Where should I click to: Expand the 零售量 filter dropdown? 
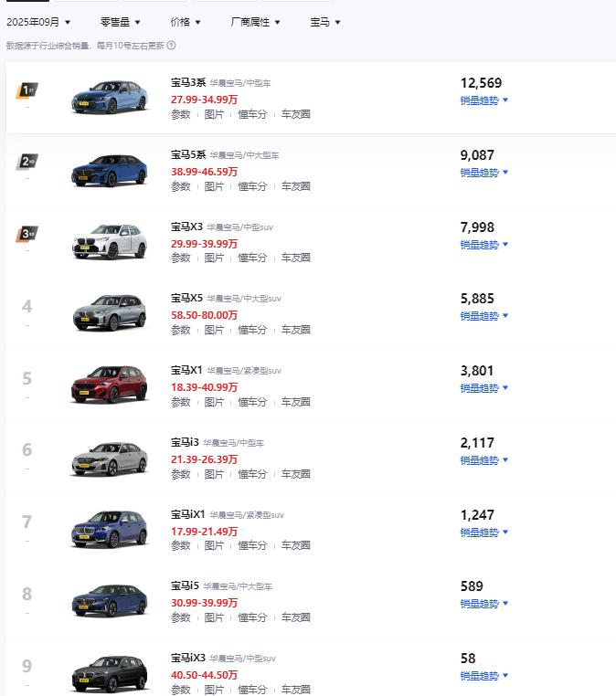click(121, 21)
